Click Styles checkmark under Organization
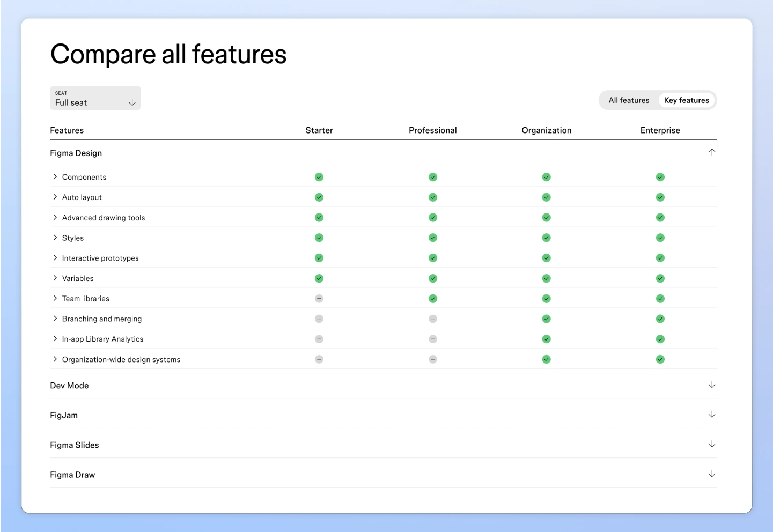The height and width of the screenshot is (532, 773). 547,238
